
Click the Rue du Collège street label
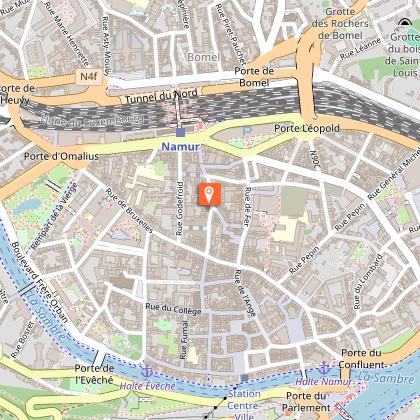click(173, 309)
